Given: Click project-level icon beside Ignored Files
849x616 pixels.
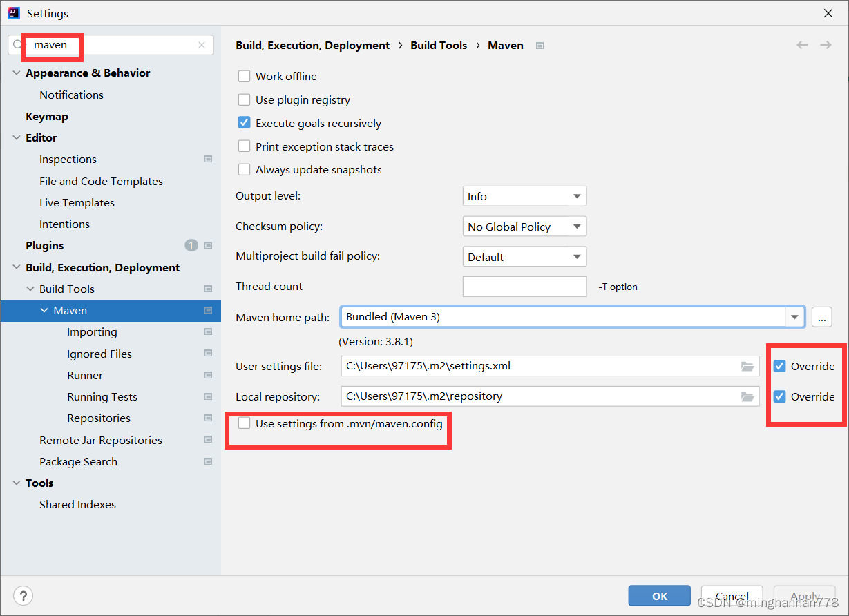Looking at the screenshot, I should tap(208, 353).
